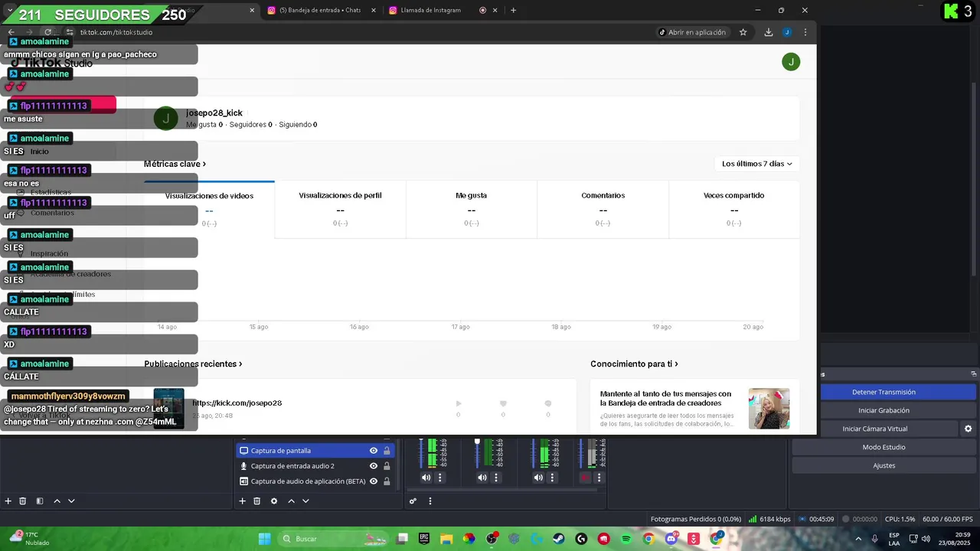Screen dimensions: 980x551
Task: Toggle lock on Captura de pantalla source
Action: tap(387, 451)
